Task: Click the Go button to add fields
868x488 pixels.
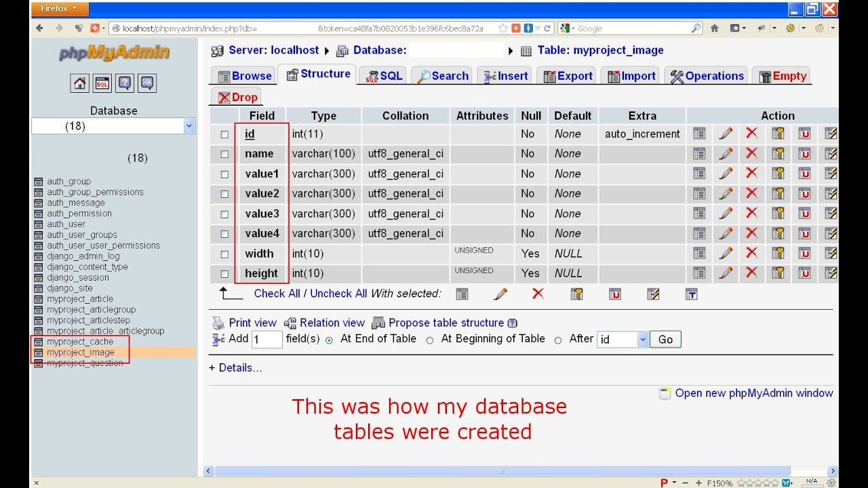Action: click(665, 340)
